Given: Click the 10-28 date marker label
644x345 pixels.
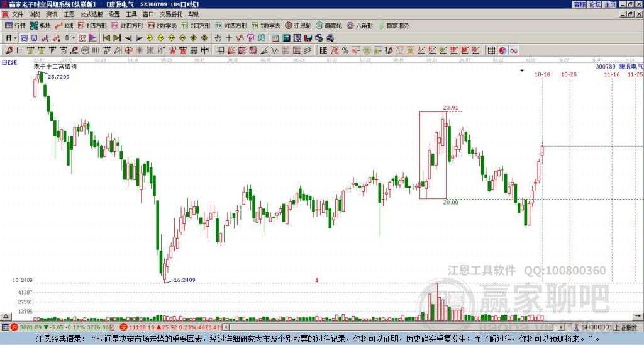Looking at the screenshot, I should tap(569, 74).
